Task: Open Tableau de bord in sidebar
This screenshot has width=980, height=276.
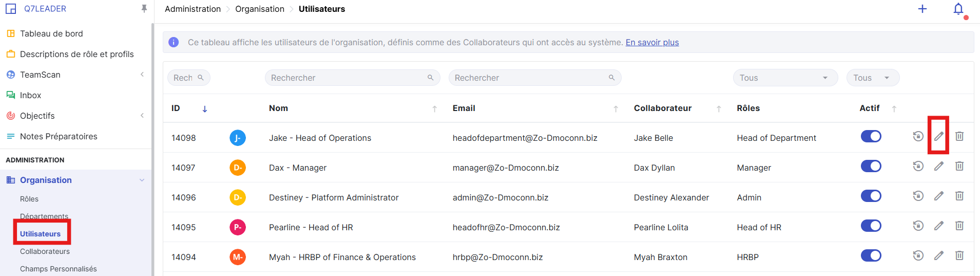Action: [51, 33]
